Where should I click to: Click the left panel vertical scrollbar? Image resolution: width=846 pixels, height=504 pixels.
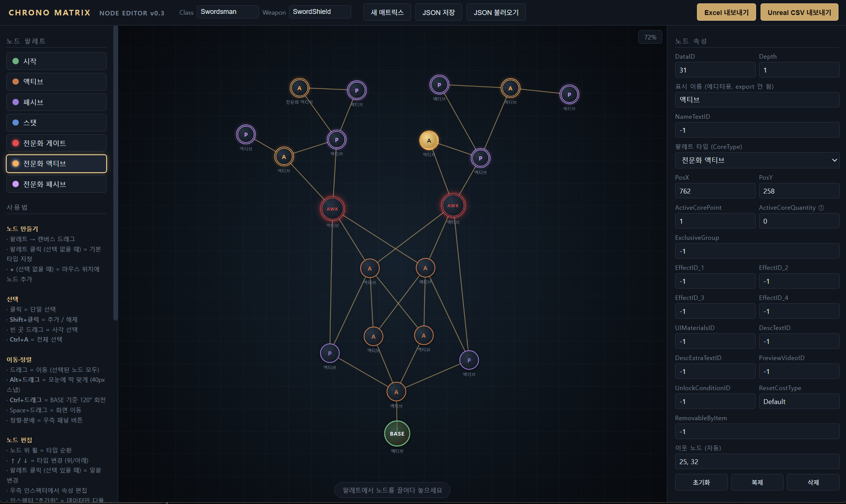[115, 173]
